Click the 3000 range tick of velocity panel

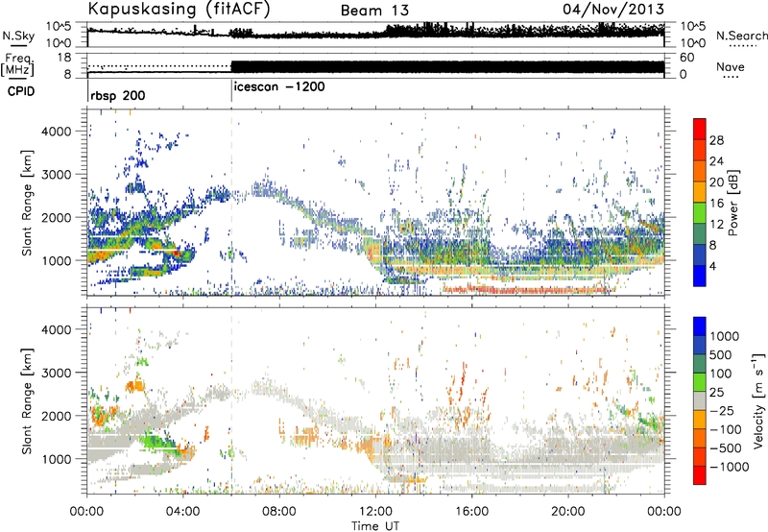click(57, 373)
